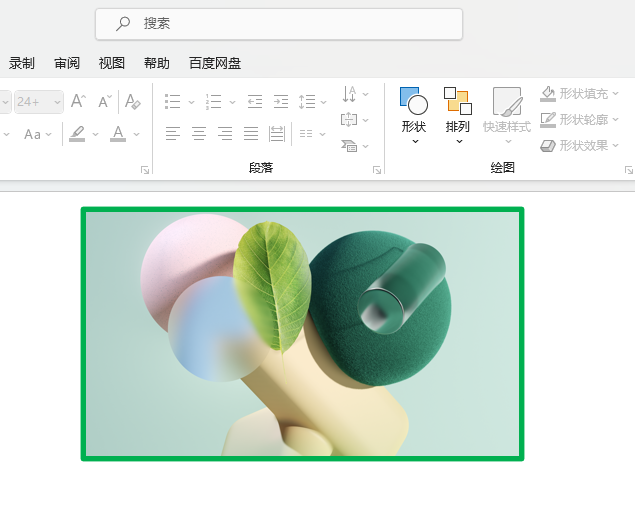Expand numbering style arrow
This screenshot has width=635, height=509.
pos(232,102)
